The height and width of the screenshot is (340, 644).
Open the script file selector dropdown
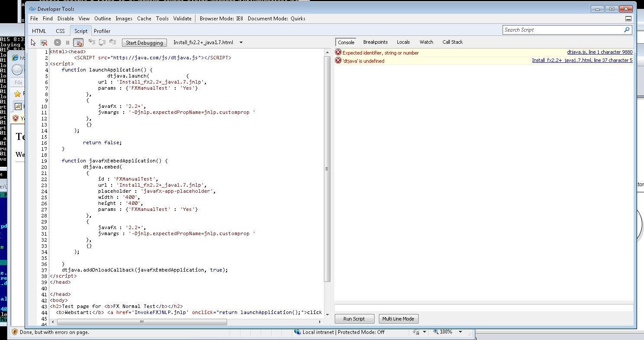241,42
